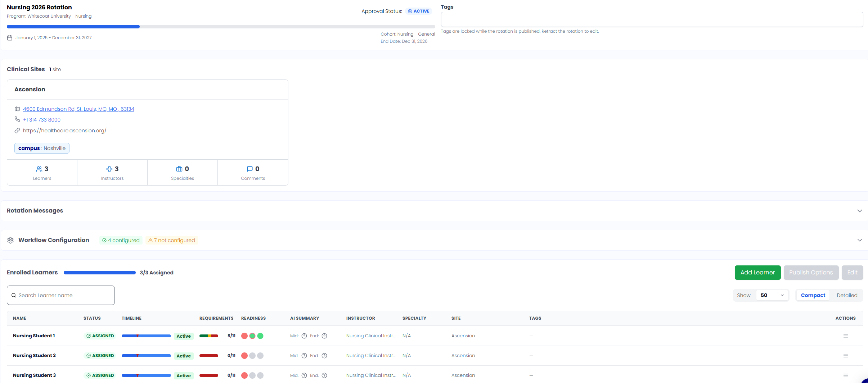Click requirements bar for Nursing Student 2
868x383 pixels.
(209, 356)
